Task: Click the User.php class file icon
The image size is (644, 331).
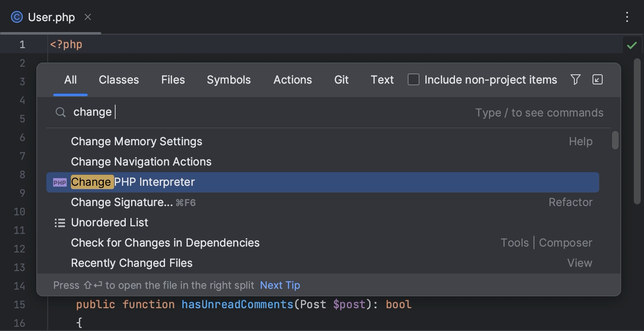Action: pos(17,17)
